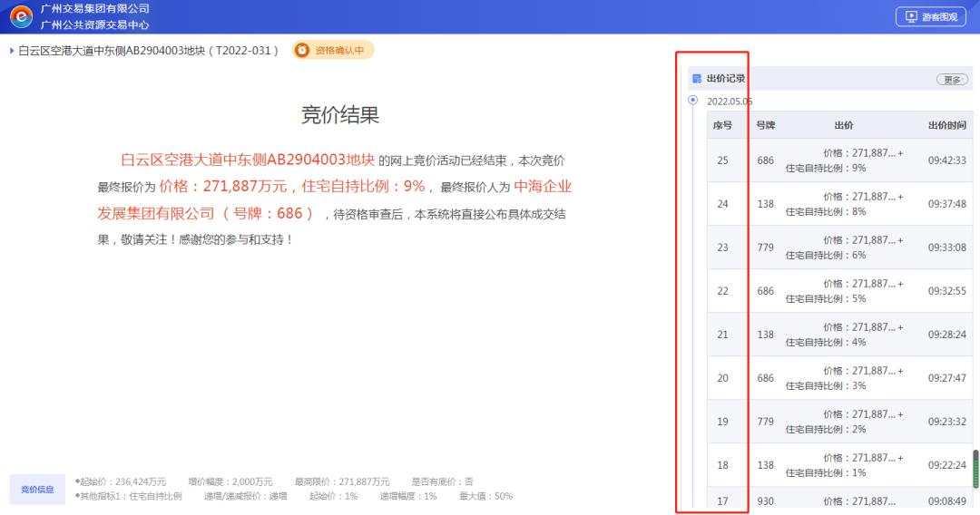980x515 pixels.
Task: Click the 竞价结果 heading
Action: tap(340, 115)
